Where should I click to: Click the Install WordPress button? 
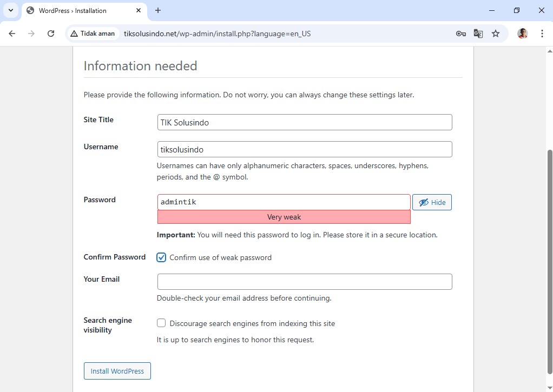(117, 371)
